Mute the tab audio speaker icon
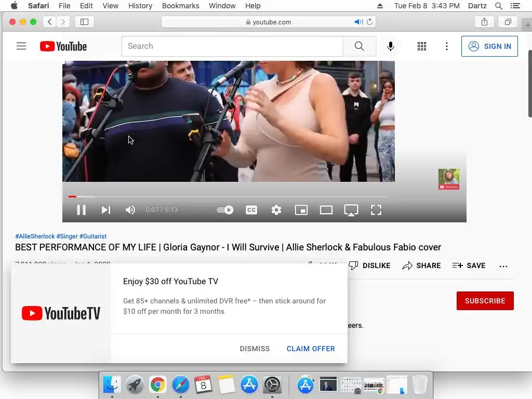 (358, 22)
